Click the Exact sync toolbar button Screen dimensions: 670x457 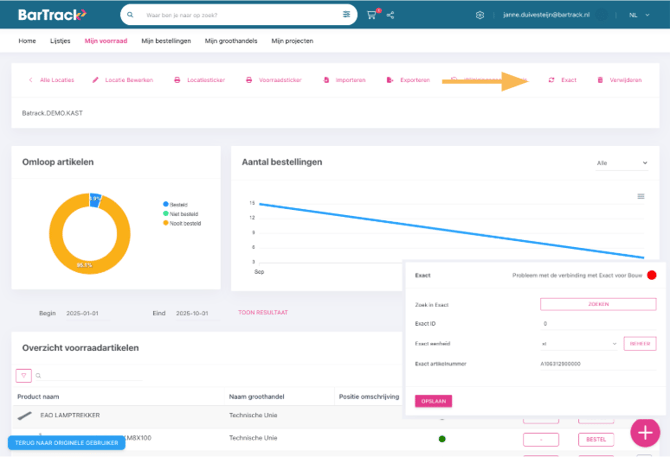pyautogui.click(x=562, y=80)
